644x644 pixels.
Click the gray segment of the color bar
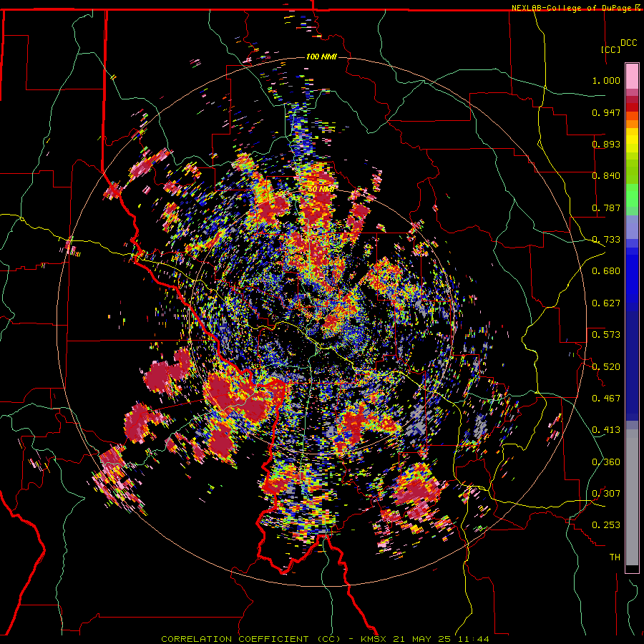click(632, 497)
